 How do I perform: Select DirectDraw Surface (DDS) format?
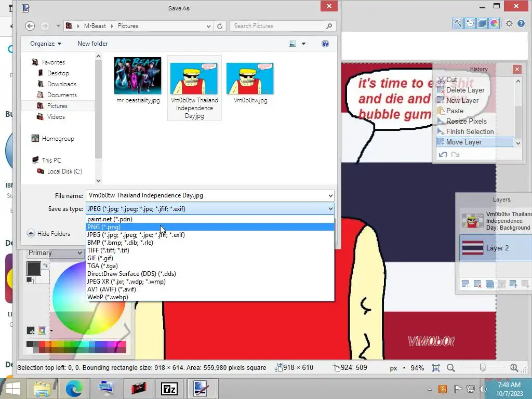[210, 274]
